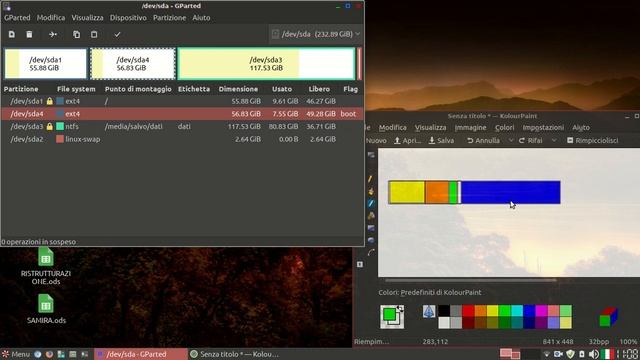Apply all operations with the checkmark icon

(x=117, y=34)
